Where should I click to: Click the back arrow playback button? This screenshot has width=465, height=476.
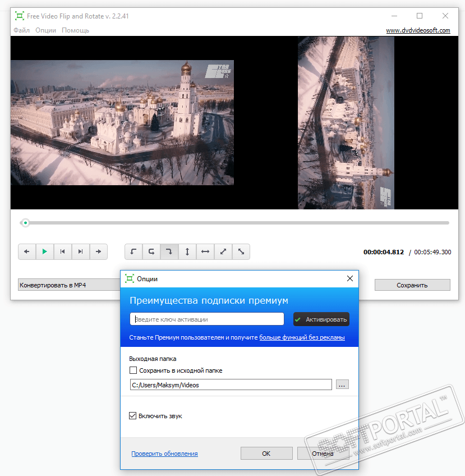(x=27, y=251)
